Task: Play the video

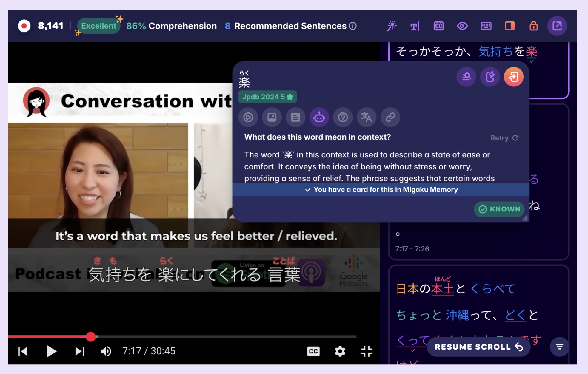Action: (51, 351)
